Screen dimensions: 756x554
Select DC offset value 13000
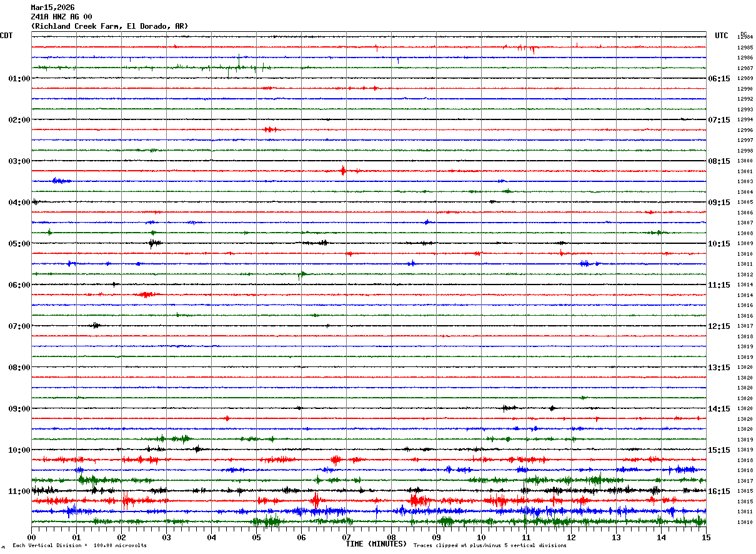pyautogui.click(x=745, y=161)
